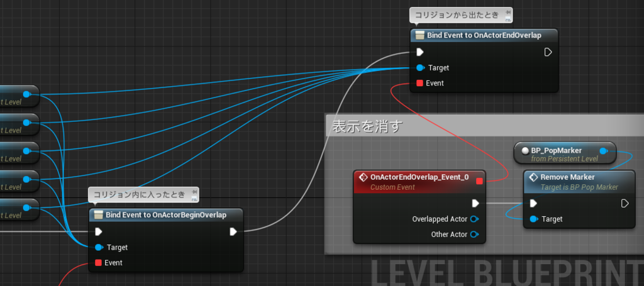This screenshot has width=644, height=286.
Task: Select Overlapped Actor output pin
Action: [475, 219]
